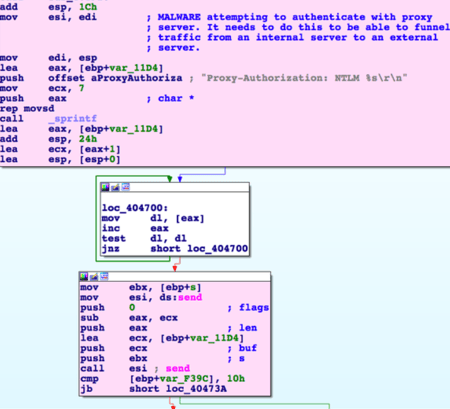450x409 pixels.
Task: Select the send block title bar
Action: point(175,276)
